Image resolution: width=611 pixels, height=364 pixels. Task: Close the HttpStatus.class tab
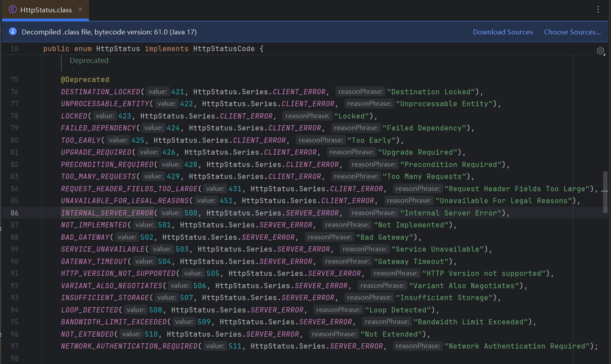click(80, 9)
